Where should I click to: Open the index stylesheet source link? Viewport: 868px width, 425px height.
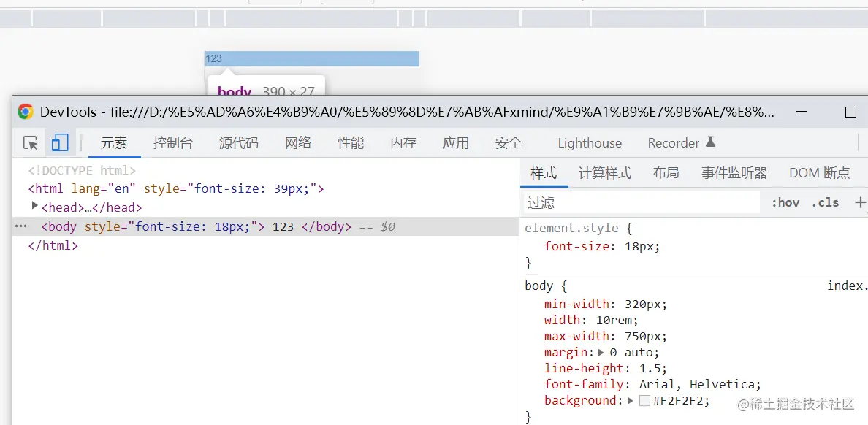[847, 286]
